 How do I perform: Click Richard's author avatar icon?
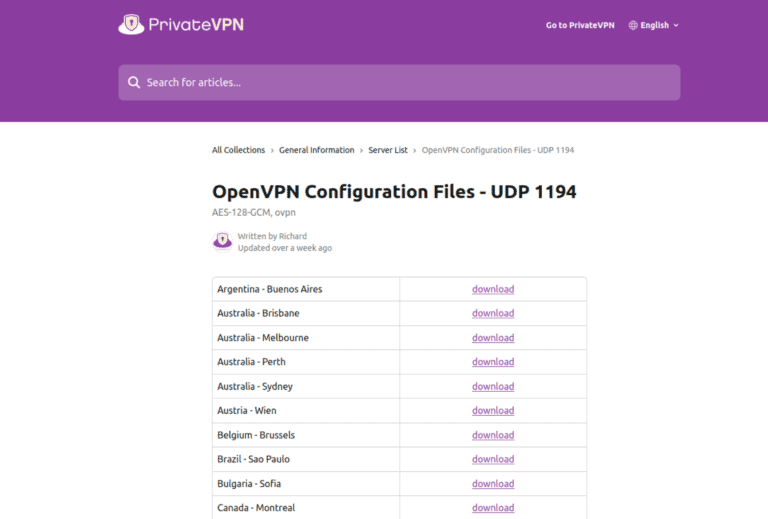(x=222, y=241)
